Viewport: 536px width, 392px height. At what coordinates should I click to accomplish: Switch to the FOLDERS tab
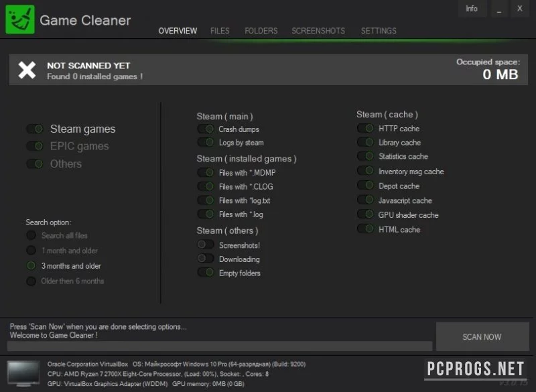point(261,31)
